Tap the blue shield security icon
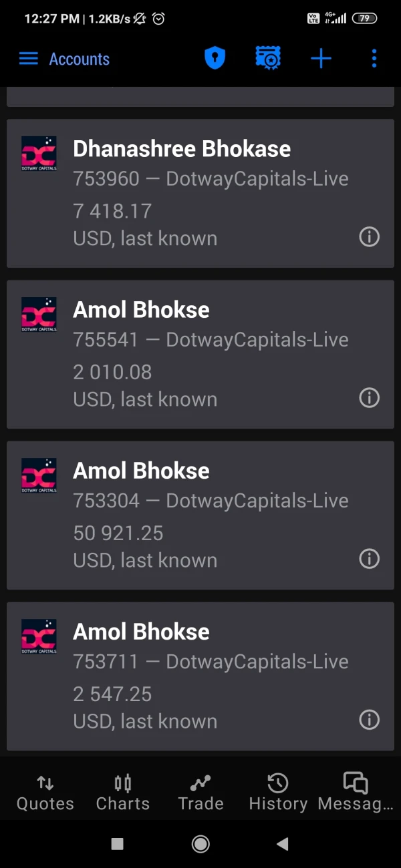The height and width of the screenshot is (868, 401). (215, 59)
